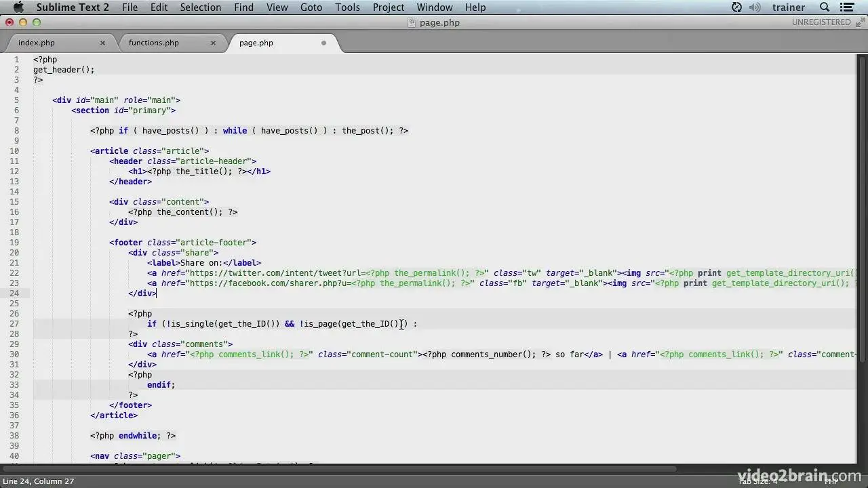Open the Project menu
This screenshot has width=868, height=488.
pyautogui.click(x=388, y=7)
